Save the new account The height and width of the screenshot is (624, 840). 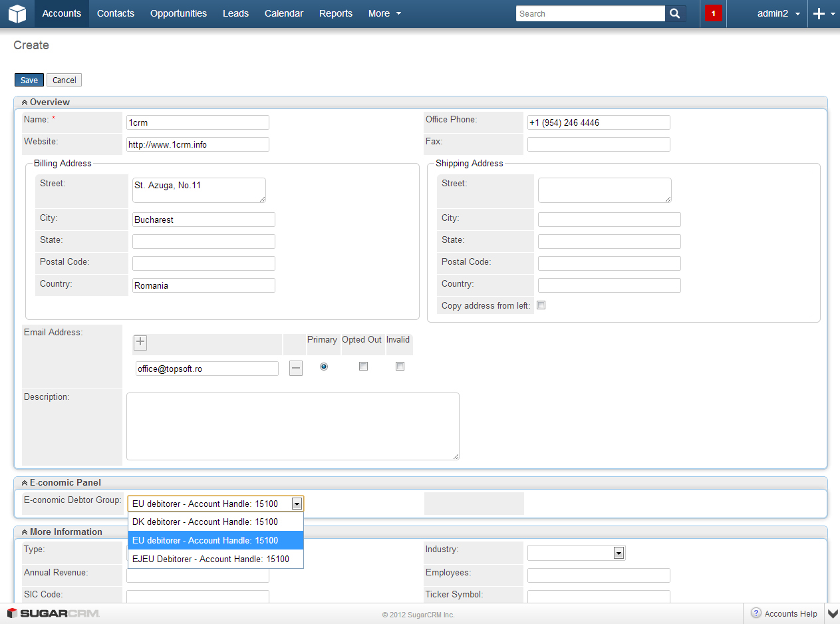pos(29,80)
